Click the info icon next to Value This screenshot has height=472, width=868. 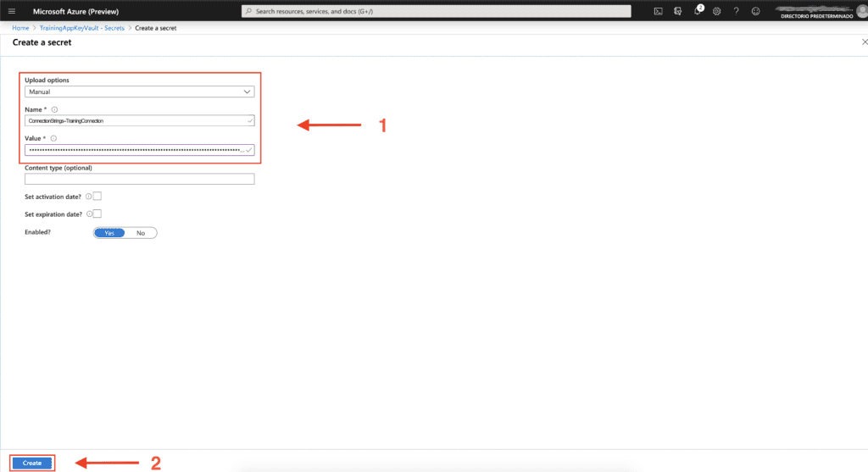[x=53, y=138]
